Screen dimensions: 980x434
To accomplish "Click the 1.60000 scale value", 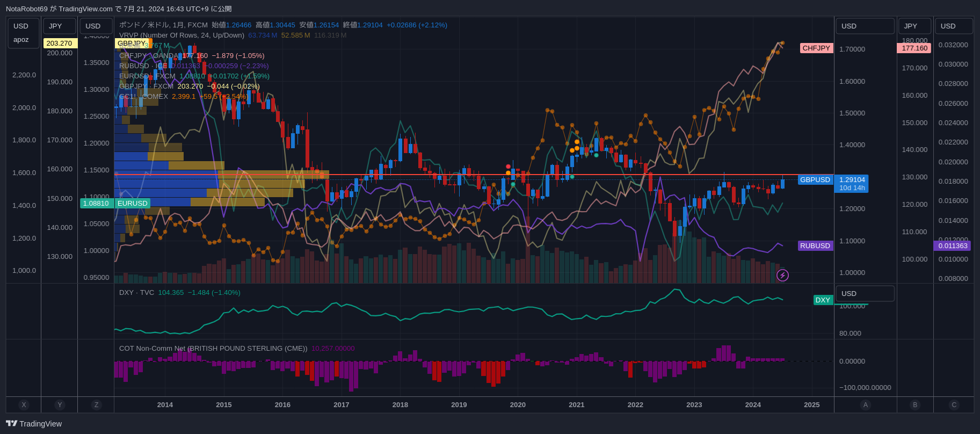I will [x=852, y=82].
